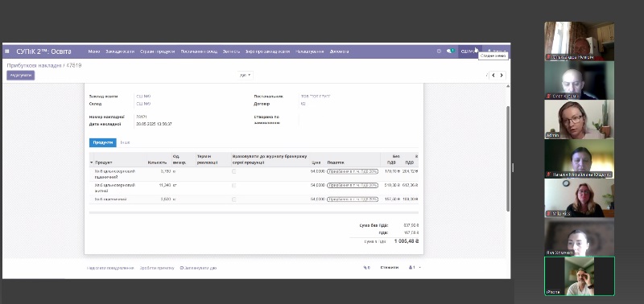Click the total amount 1 005,48 ₴
The width and height of the screenshot is (644, 304).
407,241
